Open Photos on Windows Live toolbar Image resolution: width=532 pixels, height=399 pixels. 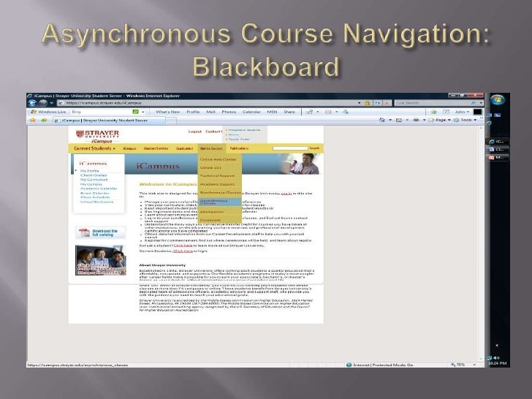click(x=229, y=112)
